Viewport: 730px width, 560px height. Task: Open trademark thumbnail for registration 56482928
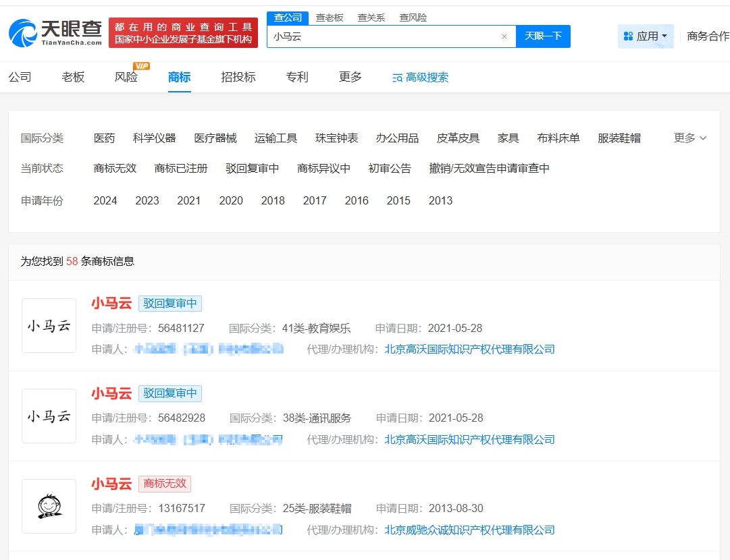[x=49, y=416]
